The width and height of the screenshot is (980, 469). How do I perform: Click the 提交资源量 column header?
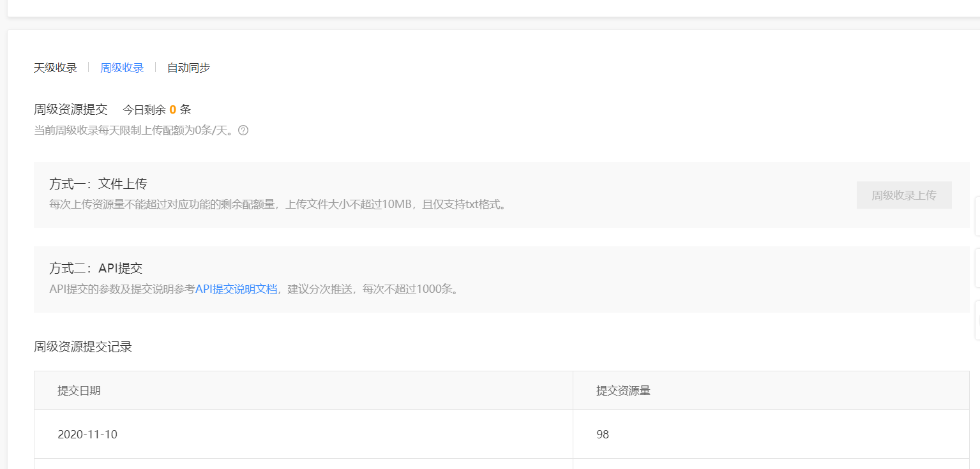[623, 391]
